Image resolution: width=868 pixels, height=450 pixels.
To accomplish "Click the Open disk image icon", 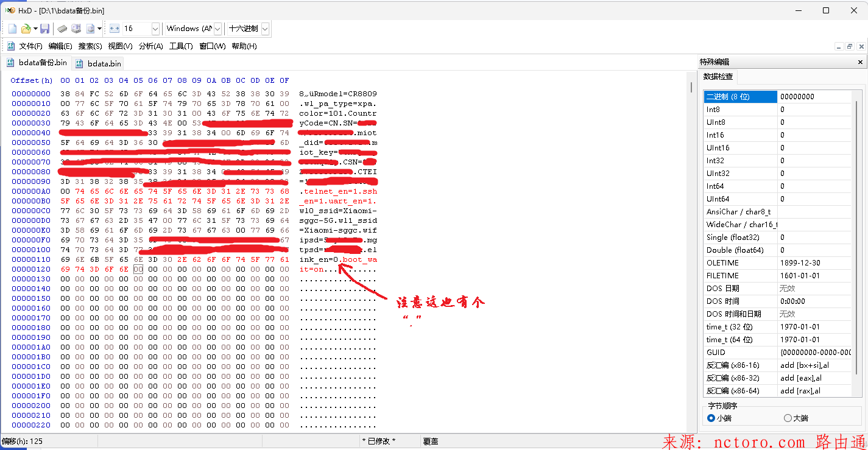I will tap(91, 29).
